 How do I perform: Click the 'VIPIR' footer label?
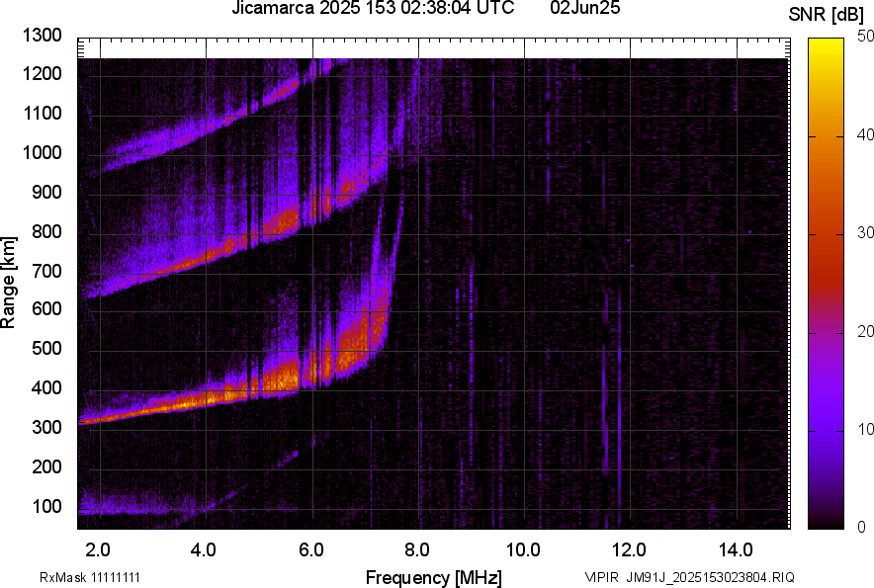click(x=601, y=577)
